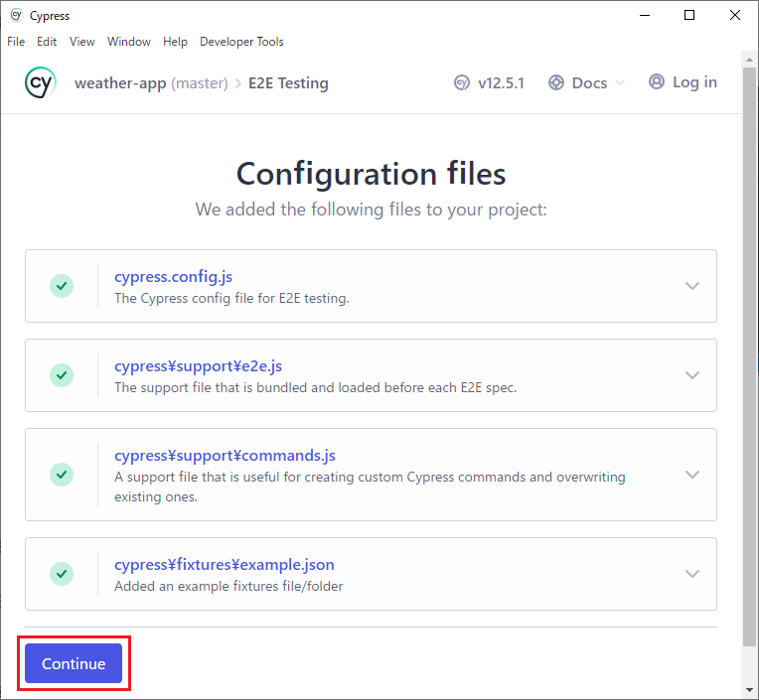This screenshot has height=700, width=759.
Task: Click 'Added an example fixtures file/folder' text
Action: click(228, 586)
